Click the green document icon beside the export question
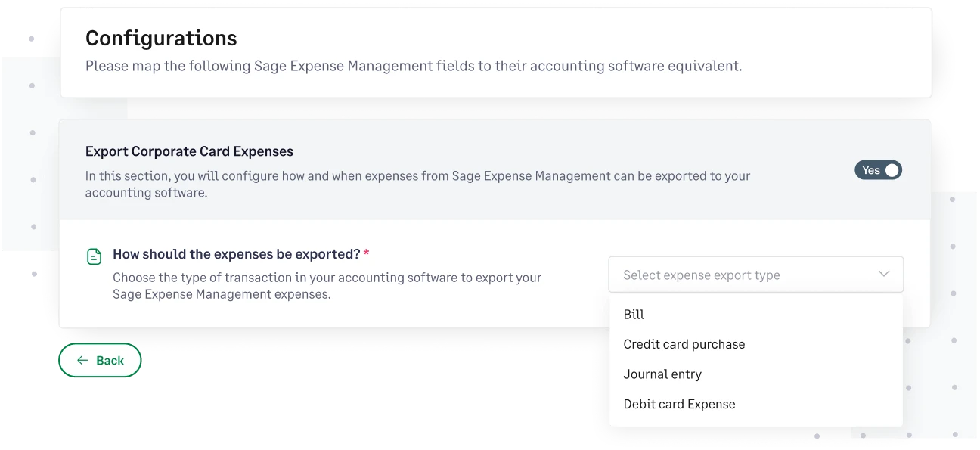Image resolution: width=980 pixels, height=450 pixels. click(94, 256)
